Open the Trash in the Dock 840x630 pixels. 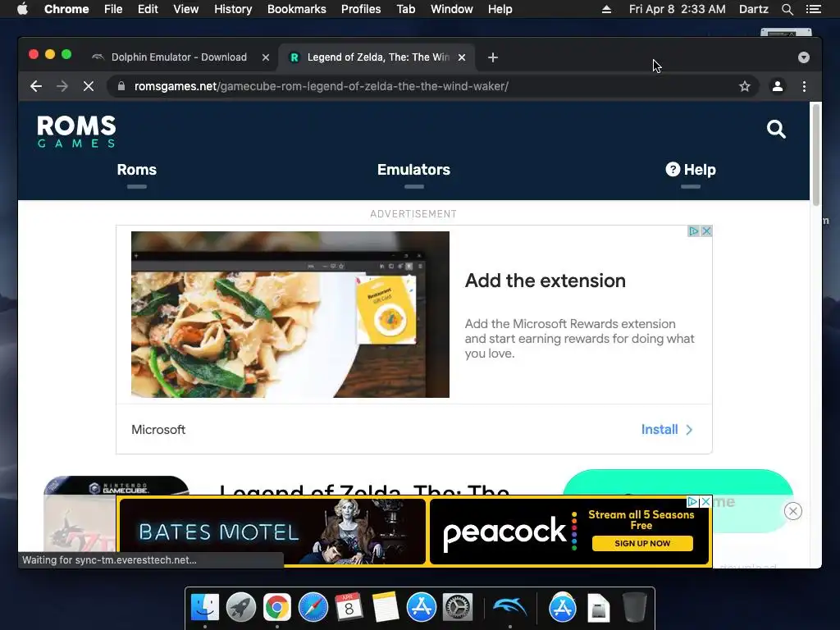click(x=634, y=607)
